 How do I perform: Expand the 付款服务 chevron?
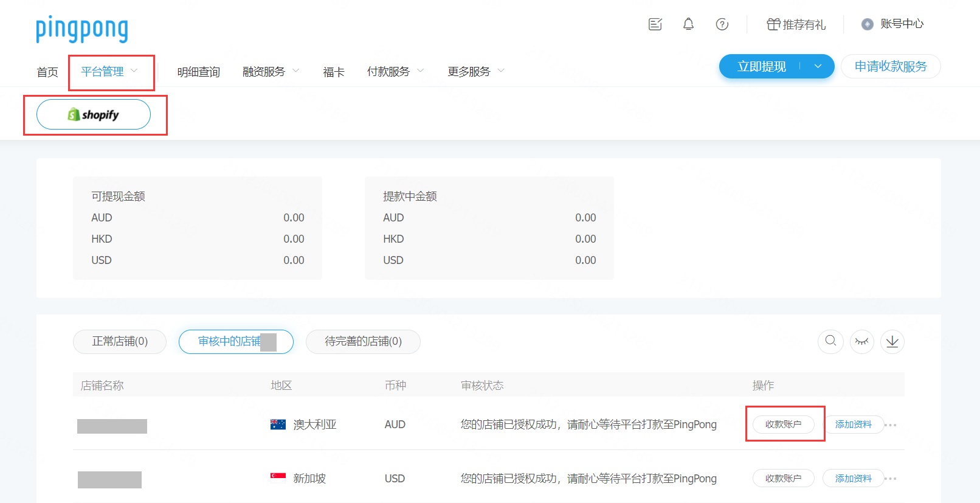click(x=421, y=71)
